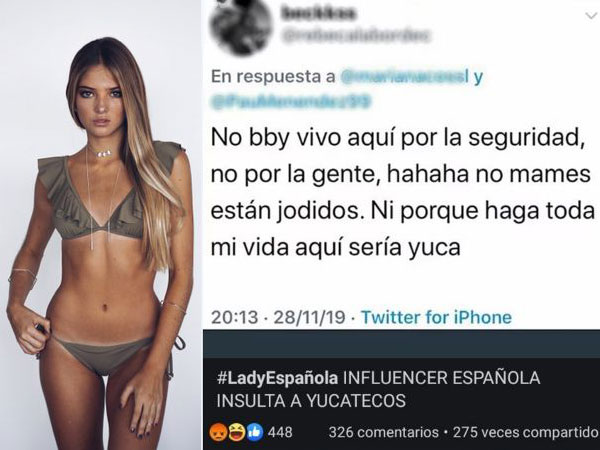Open the #LadyEspañola hashtag

[277, 378]
